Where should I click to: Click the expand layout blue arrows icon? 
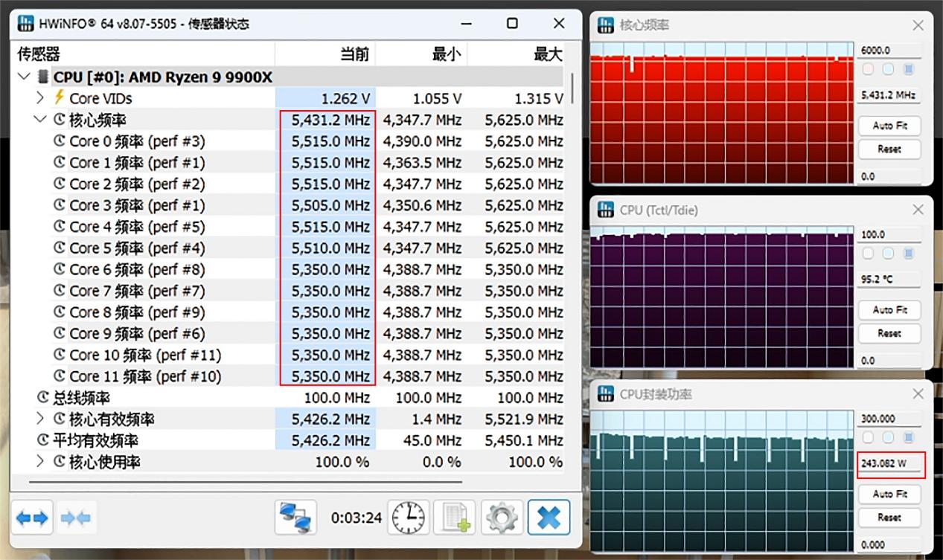pos(33,518)
